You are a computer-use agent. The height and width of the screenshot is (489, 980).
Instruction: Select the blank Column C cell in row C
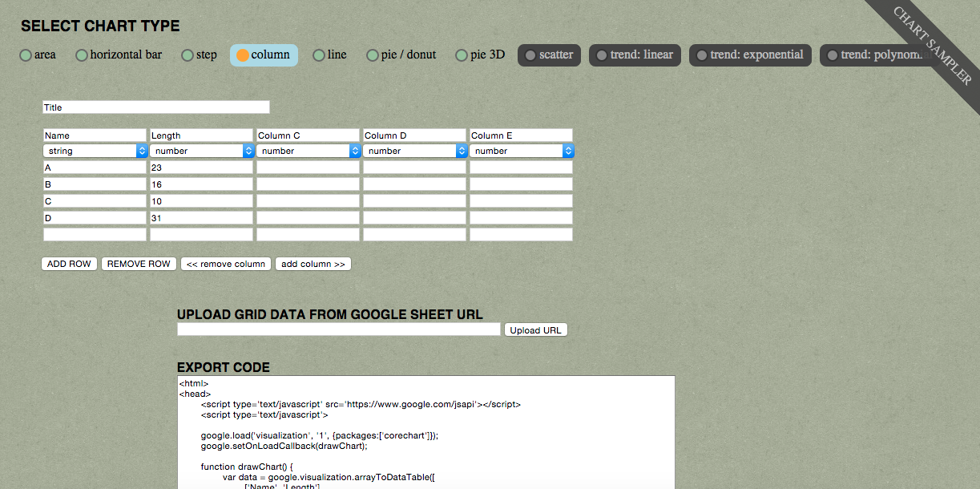point(309,201)
